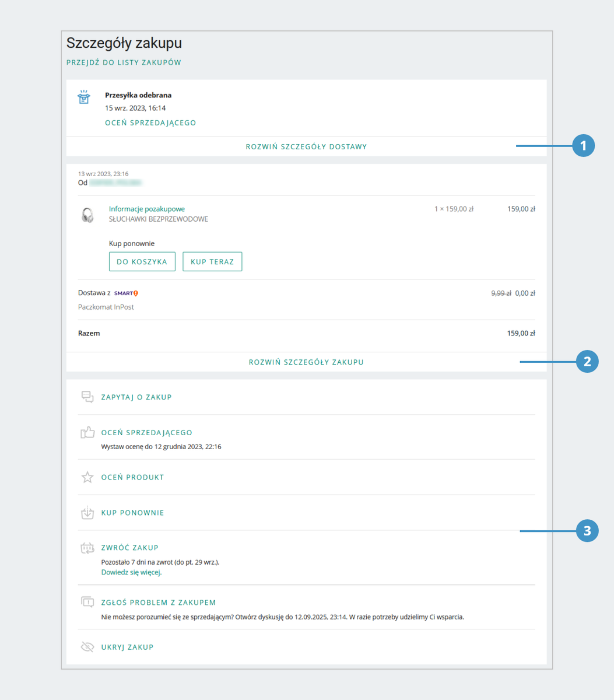Open Oceń sprzedającego link under shipment status
The width and height of the screenshot is (614, 700).
click(150, 123)
